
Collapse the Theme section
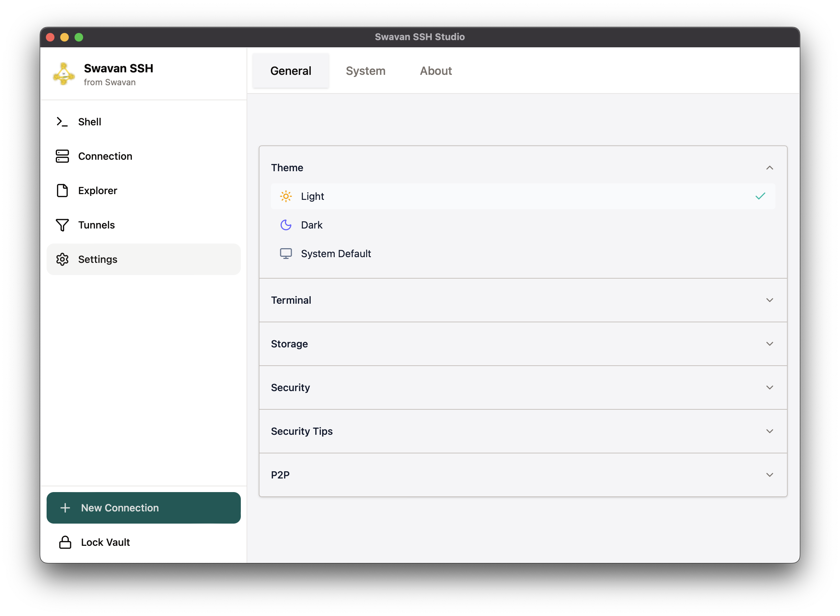point(770,168)
